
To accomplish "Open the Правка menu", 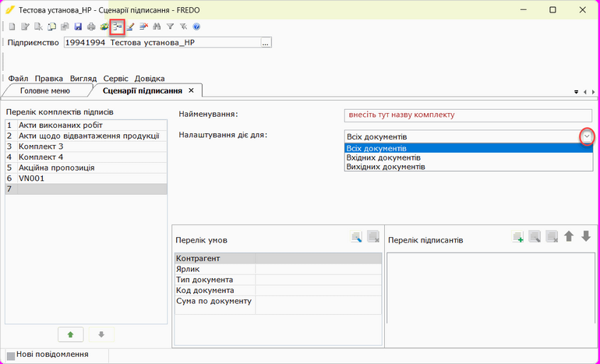I will click(49, 79).
